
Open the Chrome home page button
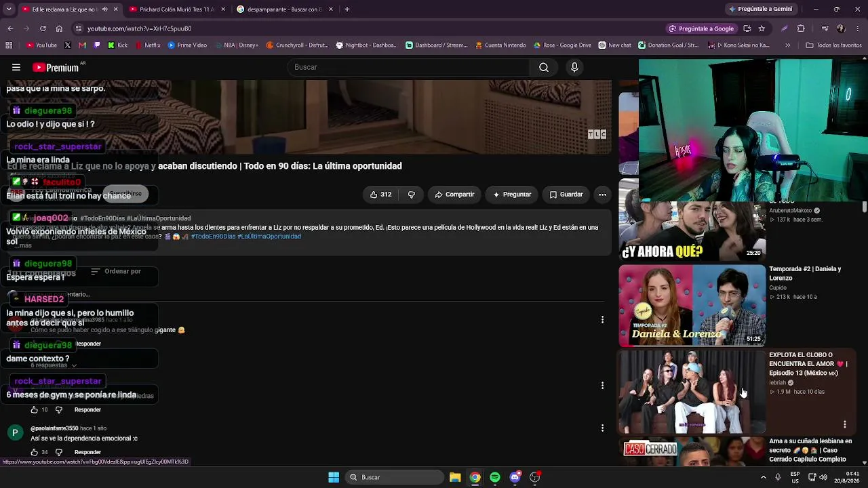[x=59, y=28]
